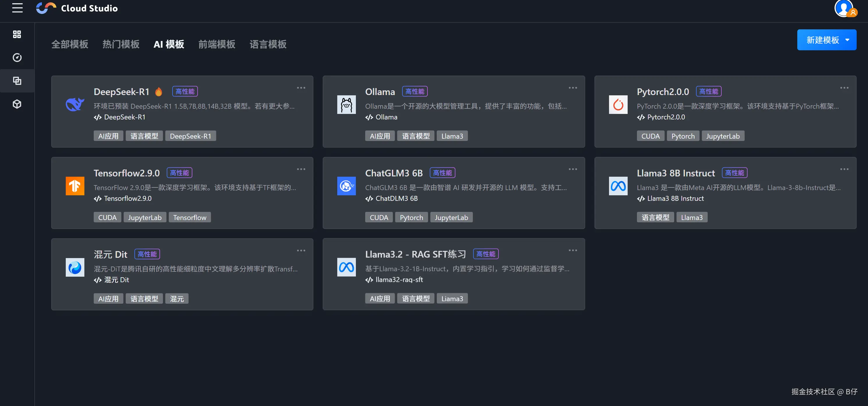The height and width of the screenshot is (406, 868).
Task: Open the hamburger menu icon
Action: pos(17,8)
